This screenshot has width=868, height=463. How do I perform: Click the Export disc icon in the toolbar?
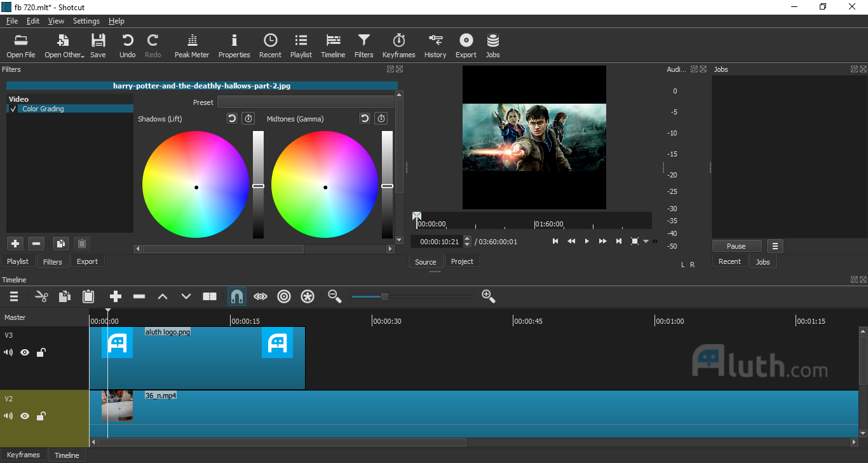466,46
